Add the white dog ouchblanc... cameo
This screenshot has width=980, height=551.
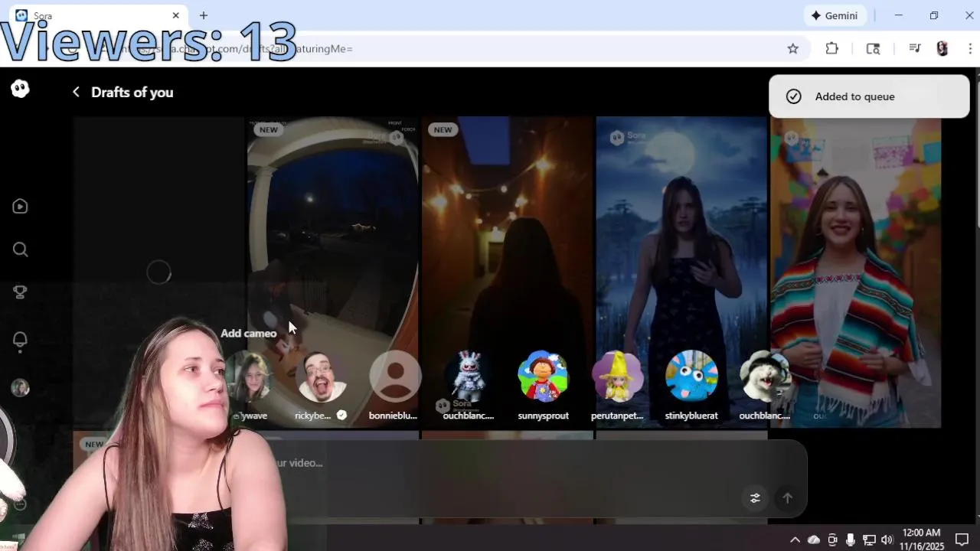[x=765, y=377]
